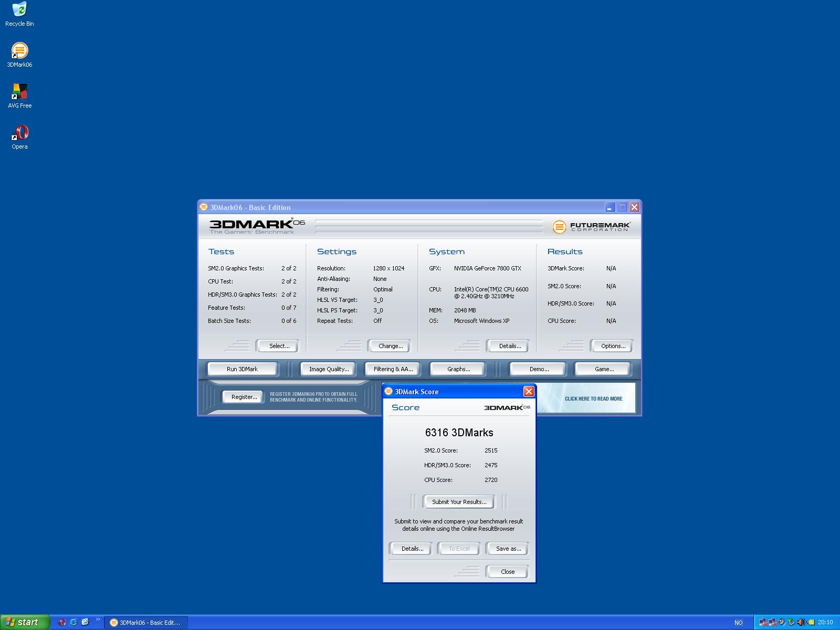The width and height of the screenshot is (840, 630).
Task: Click the 3DMark06 logo in the banner
Action: [x=257, y=226]
